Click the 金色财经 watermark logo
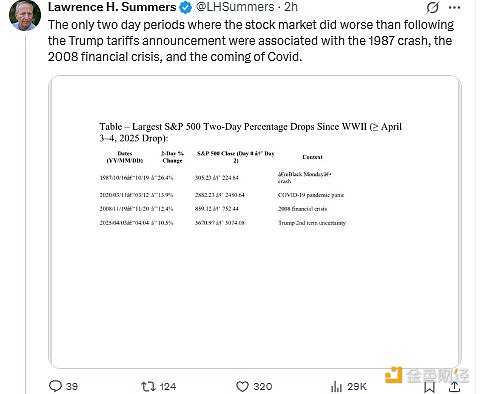 click(427, 375)
